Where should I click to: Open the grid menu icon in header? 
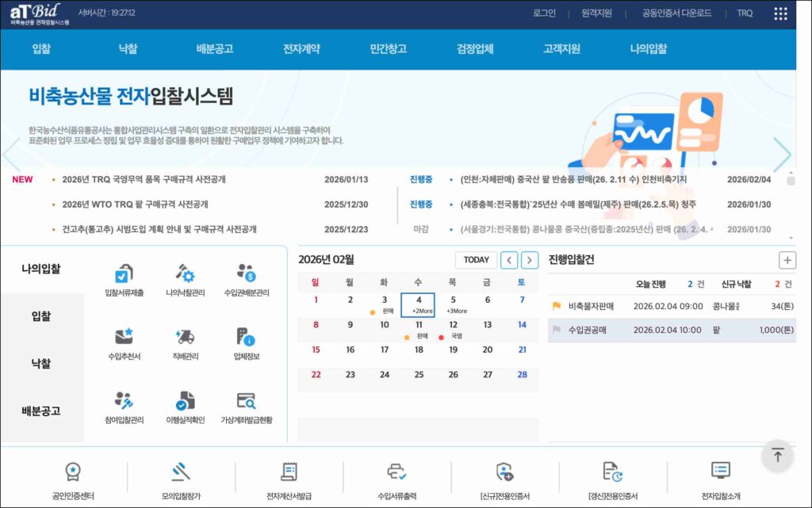point(780,13)
